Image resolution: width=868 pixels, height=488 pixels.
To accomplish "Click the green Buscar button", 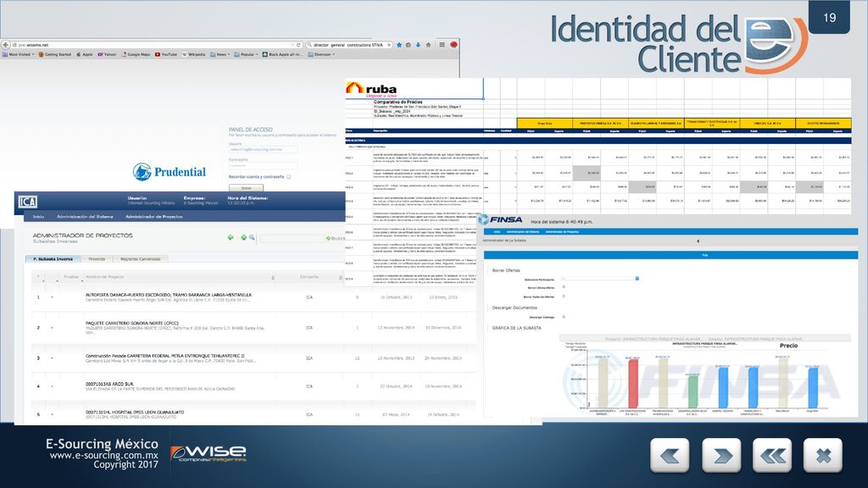I will [336, 238].
